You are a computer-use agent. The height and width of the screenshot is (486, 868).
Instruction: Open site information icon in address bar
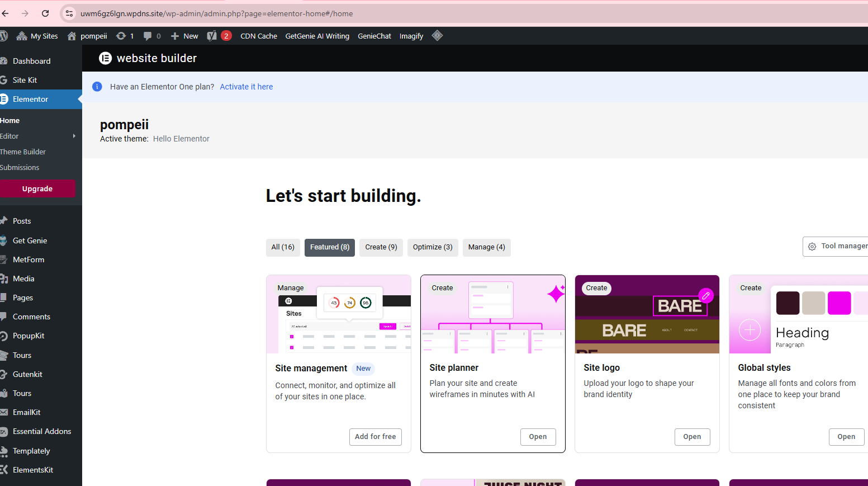(69, 13)
